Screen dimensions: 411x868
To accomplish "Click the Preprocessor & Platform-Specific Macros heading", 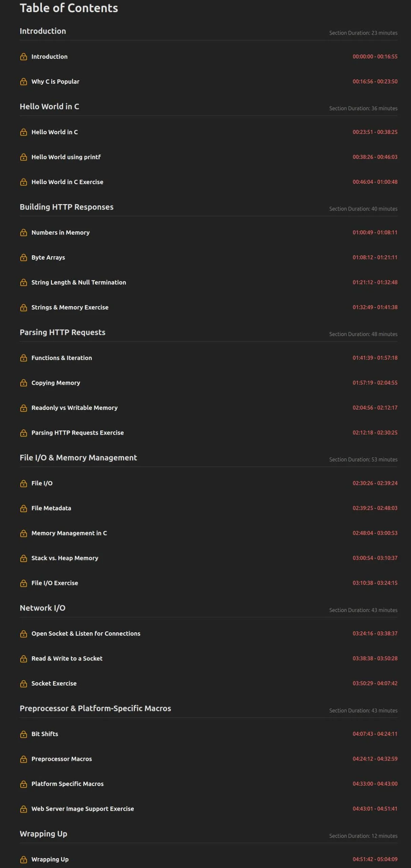I will pyautogui.click(x=95, y=709).
